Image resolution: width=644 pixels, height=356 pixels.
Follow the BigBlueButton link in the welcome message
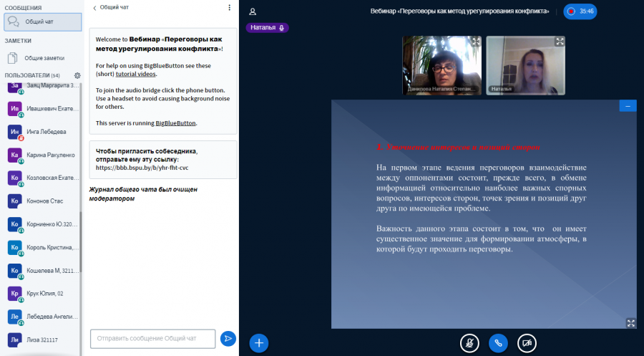(175, 123)
